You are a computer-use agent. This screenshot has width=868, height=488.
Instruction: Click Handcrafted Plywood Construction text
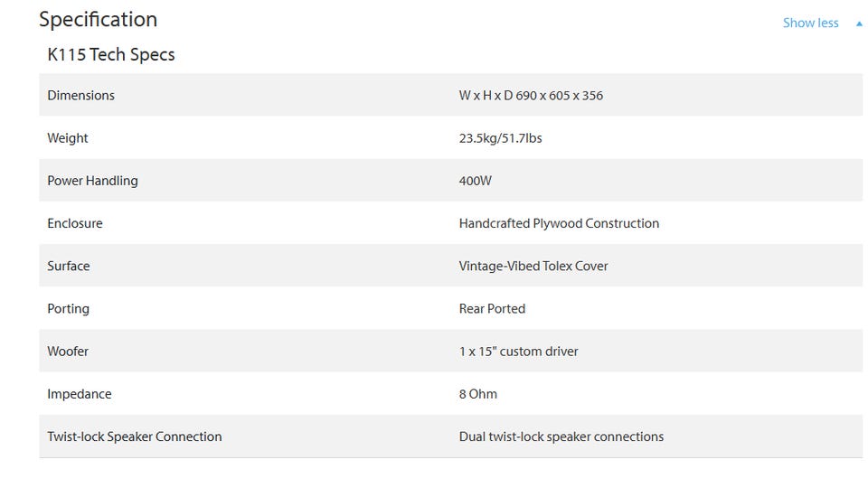pos(559,223)
